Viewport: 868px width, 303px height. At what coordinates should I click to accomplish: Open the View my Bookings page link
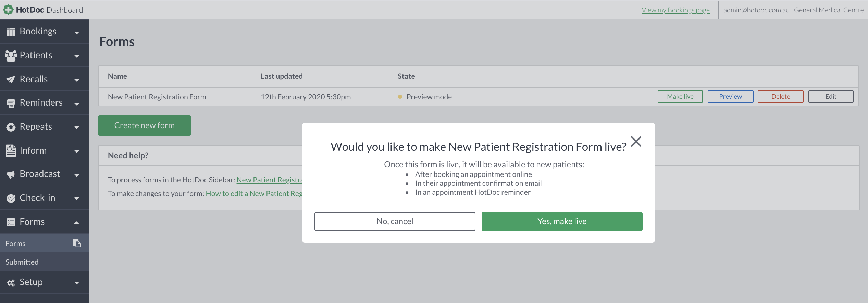pyautogui.click(x=676, y=10)
